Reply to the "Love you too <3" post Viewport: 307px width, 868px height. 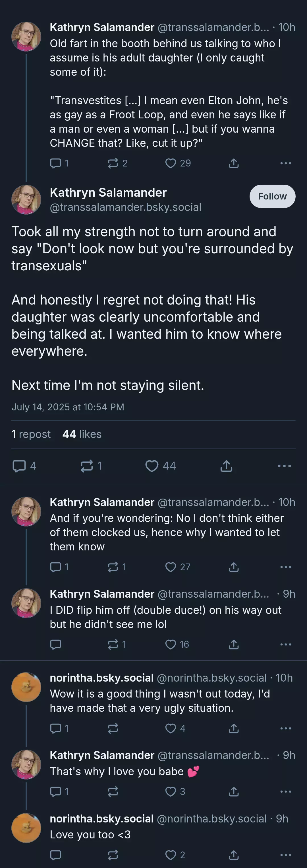point(55,855)
